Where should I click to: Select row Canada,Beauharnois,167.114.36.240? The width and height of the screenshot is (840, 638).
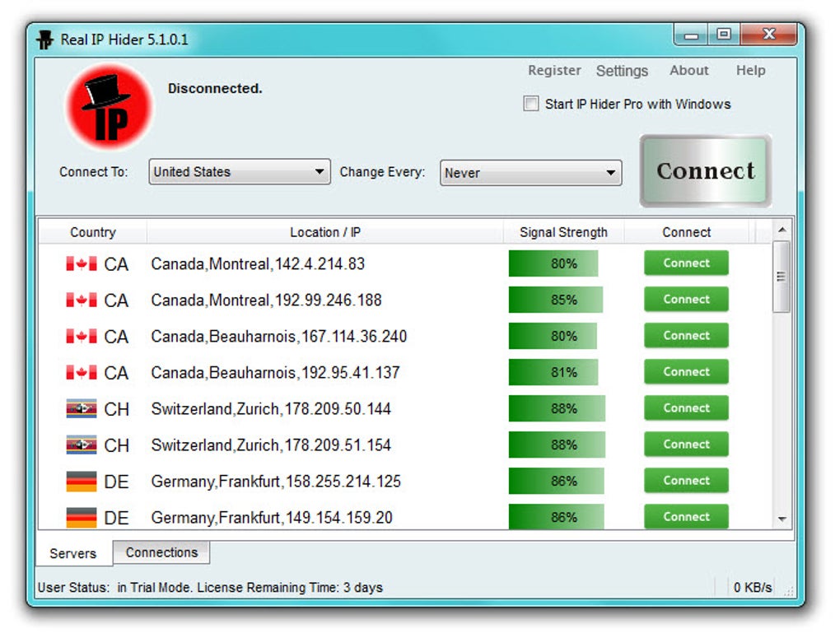click(405, 337)
